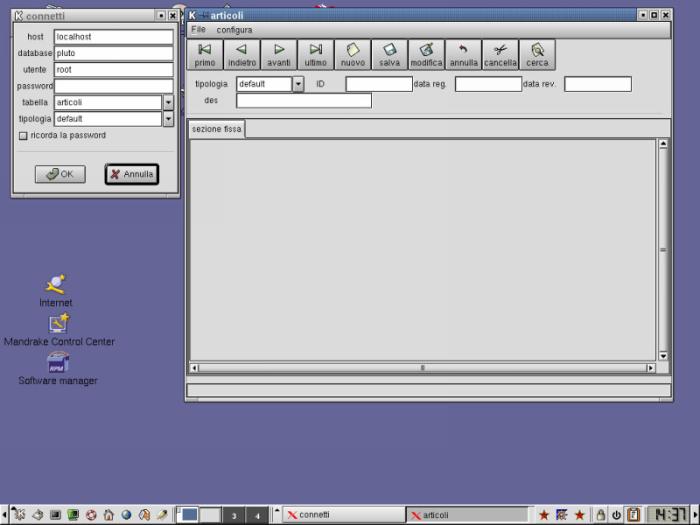Delete record with the cancella scissors button
Screen dimensions: 700x525
pos(500,54)
